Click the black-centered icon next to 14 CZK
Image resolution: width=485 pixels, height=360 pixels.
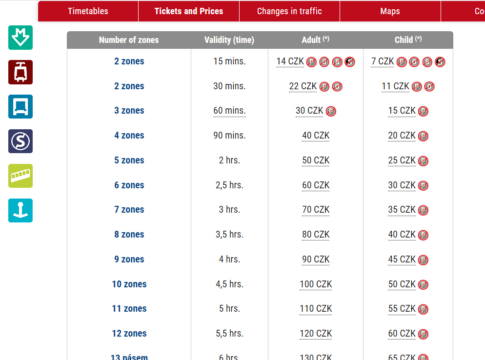point(350,62)
